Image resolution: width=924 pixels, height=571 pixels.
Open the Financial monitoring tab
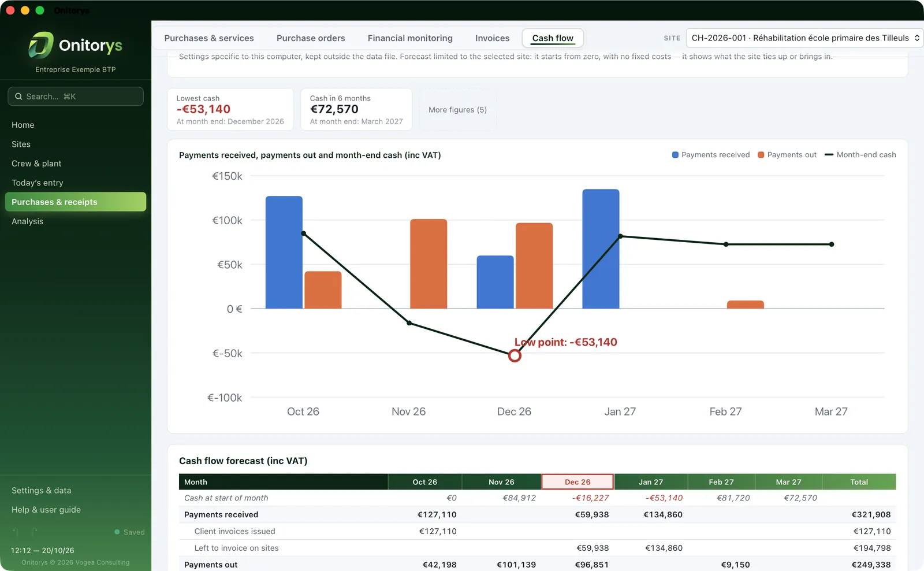coord(410,38)
